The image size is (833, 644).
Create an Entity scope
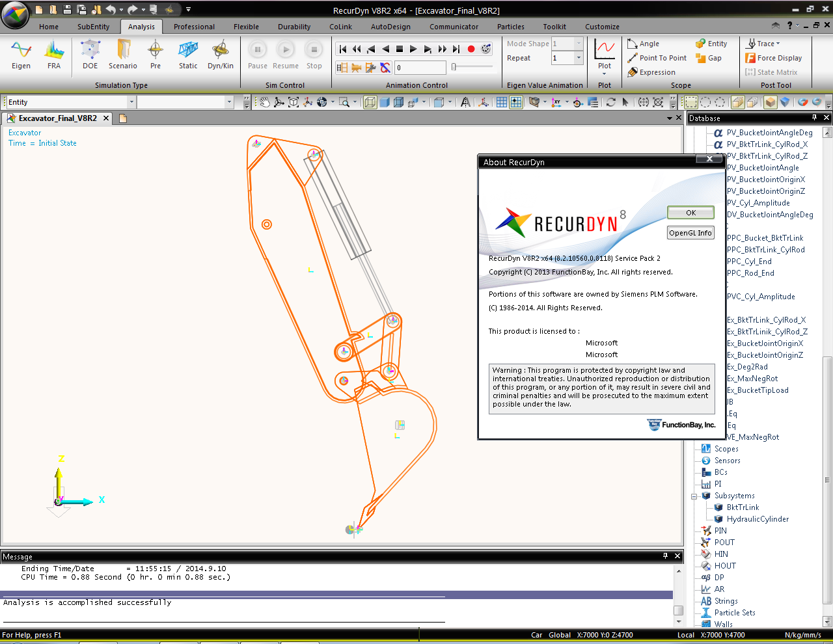tap(711, 44)
